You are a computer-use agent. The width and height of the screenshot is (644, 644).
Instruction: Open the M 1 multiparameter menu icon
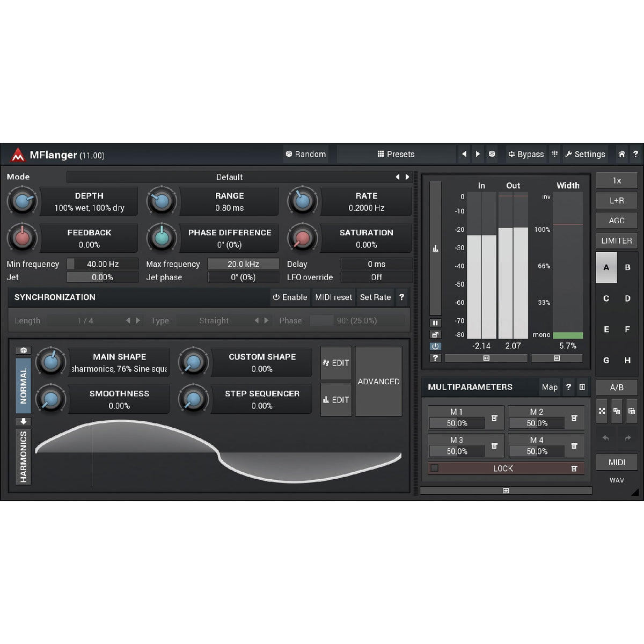click(x=494, y=418)
